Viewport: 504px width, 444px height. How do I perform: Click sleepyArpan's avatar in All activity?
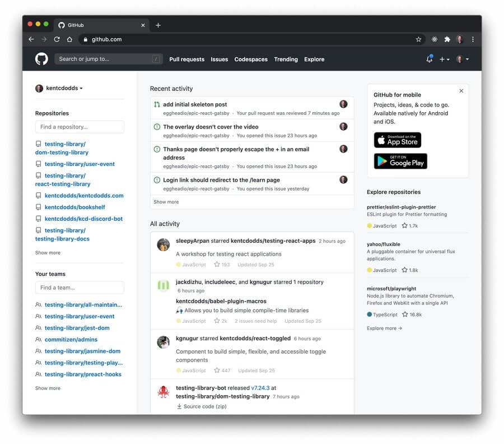(x=164, y=245)
